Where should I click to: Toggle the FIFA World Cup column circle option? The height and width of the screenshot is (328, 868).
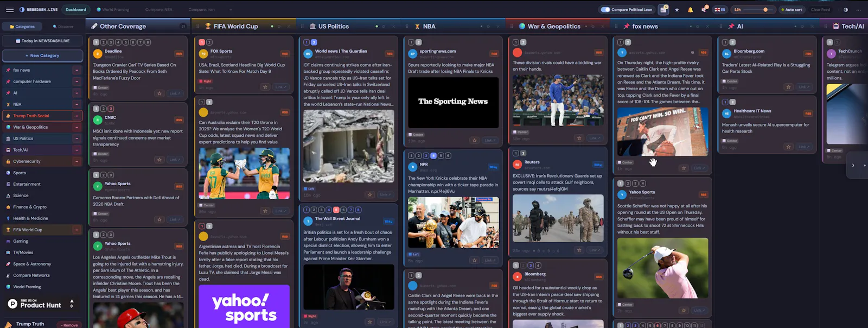[x=279, y=26]
